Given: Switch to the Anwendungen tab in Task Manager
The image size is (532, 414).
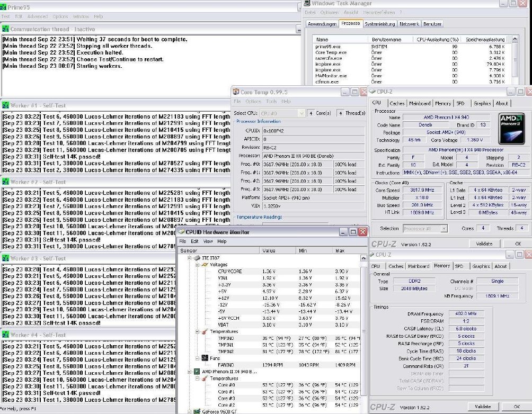Looking at the screenshot, I should click(322, 24).
